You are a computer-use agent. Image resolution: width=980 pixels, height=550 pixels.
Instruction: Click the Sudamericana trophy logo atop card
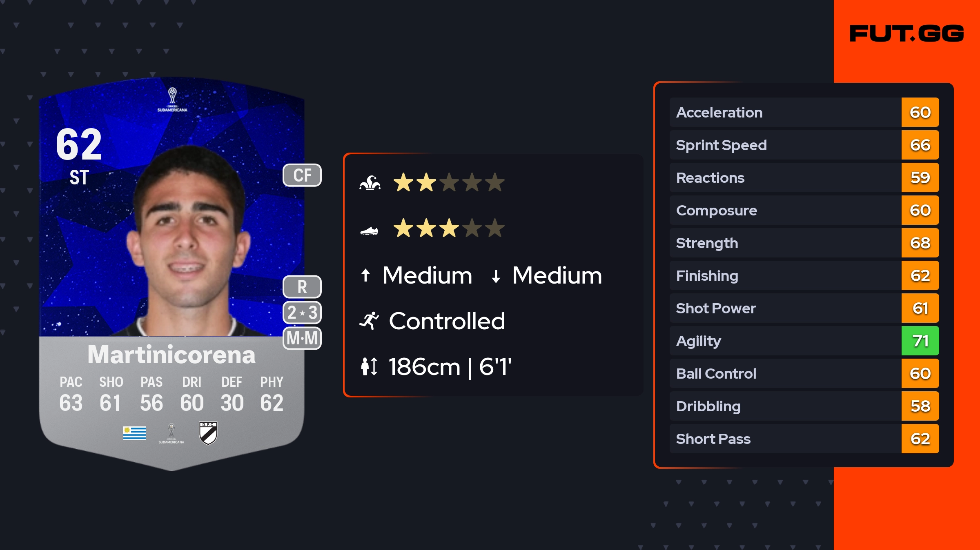click(172, 100)
